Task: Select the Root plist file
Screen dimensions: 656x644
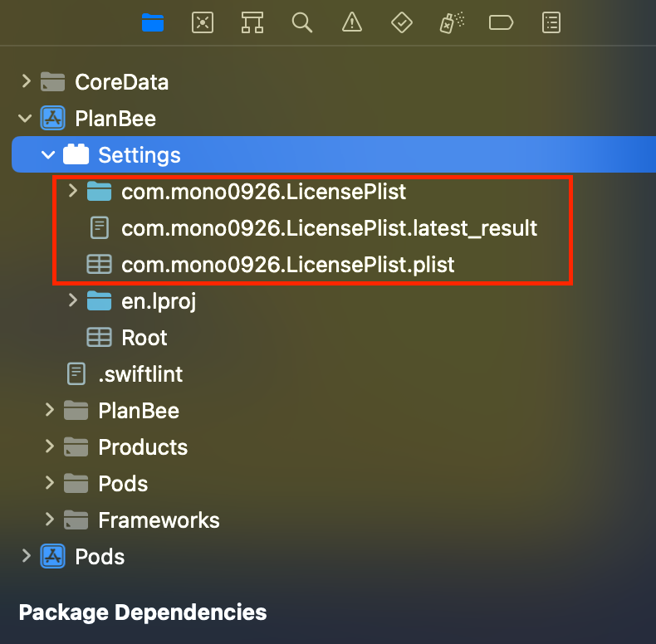Action: tap(144, 338)
